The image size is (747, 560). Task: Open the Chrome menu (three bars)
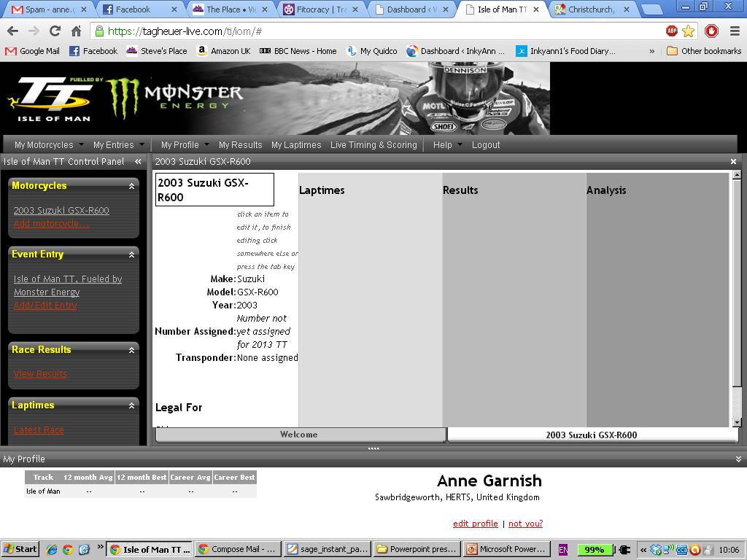pyautogui.click(x=735, y=31)
